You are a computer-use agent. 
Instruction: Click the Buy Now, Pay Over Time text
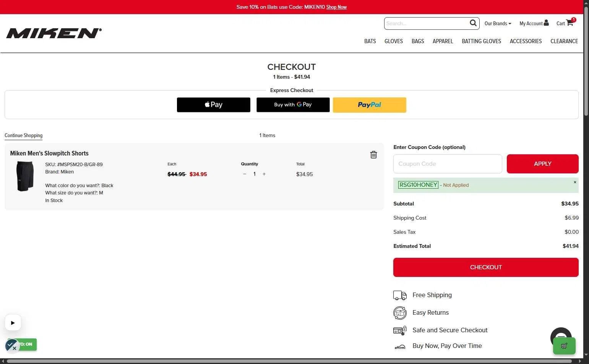point(447,346)
